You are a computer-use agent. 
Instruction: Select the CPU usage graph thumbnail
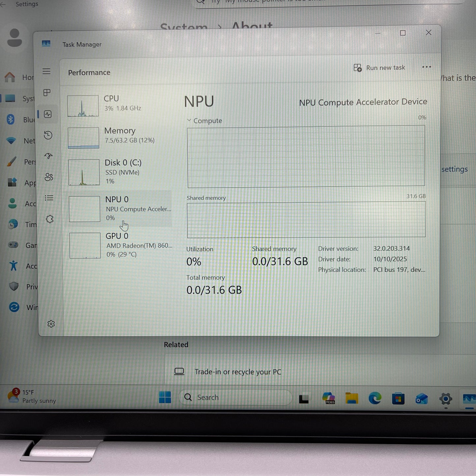(x=83, y=105)
